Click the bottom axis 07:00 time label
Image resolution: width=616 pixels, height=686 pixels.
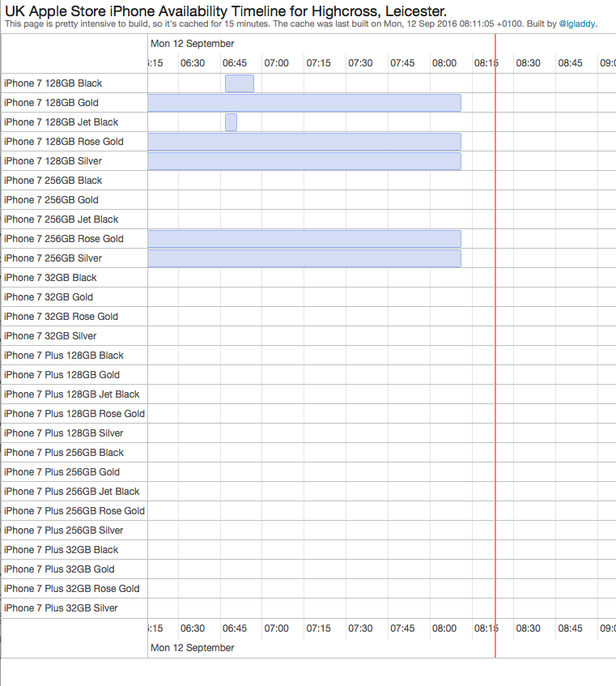[277, 628]
